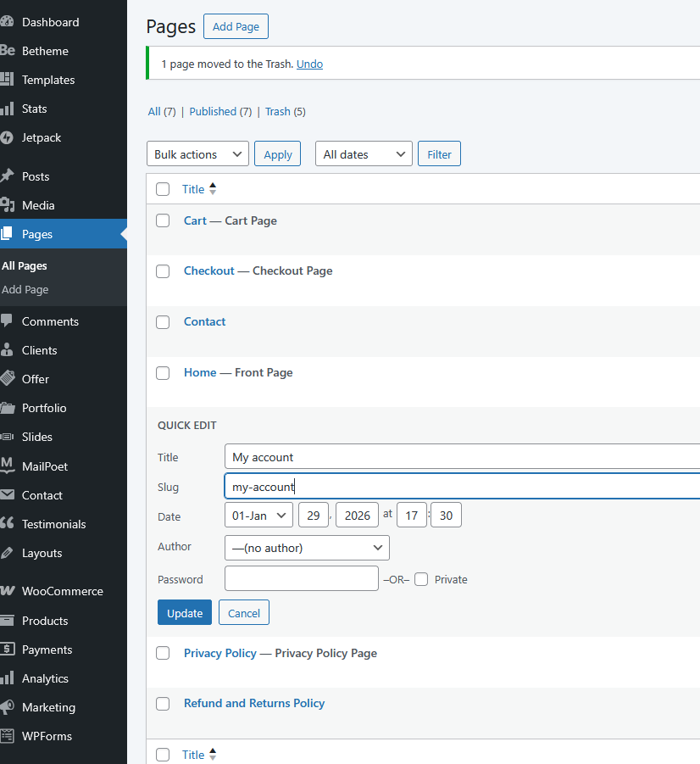
Task: Open the Author dropdown in Quick Edit
Action: click(307, 548)
